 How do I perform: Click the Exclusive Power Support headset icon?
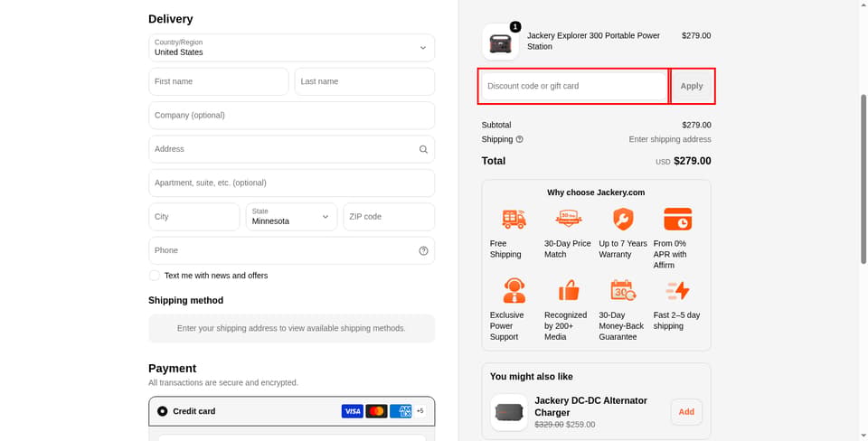[x=514, y=290]
